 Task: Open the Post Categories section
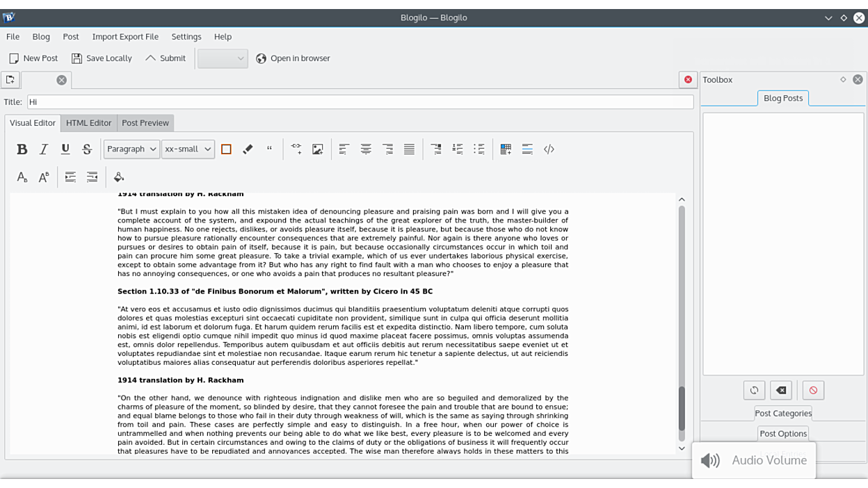click(x=783, y=413)
